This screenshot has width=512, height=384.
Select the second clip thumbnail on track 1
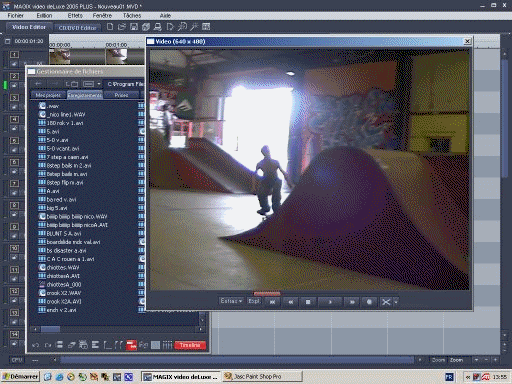[x=117, y=56]
